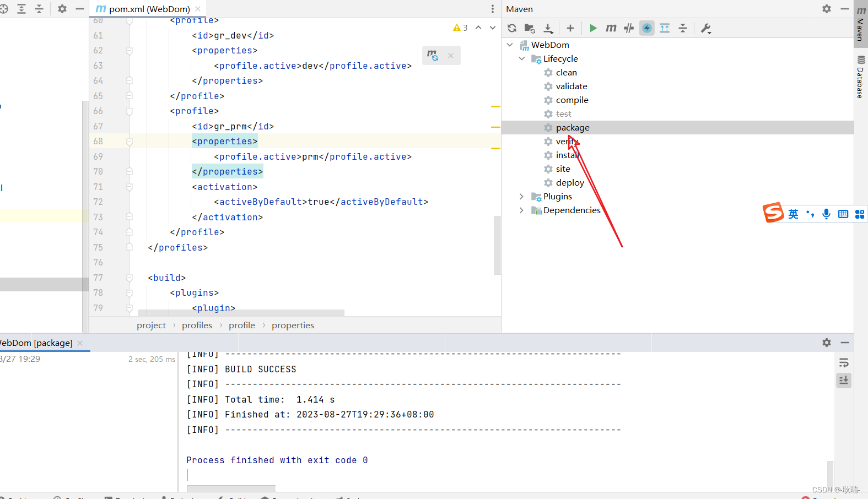
Task: Fold the build block at line 77
Action: (129, 278)
